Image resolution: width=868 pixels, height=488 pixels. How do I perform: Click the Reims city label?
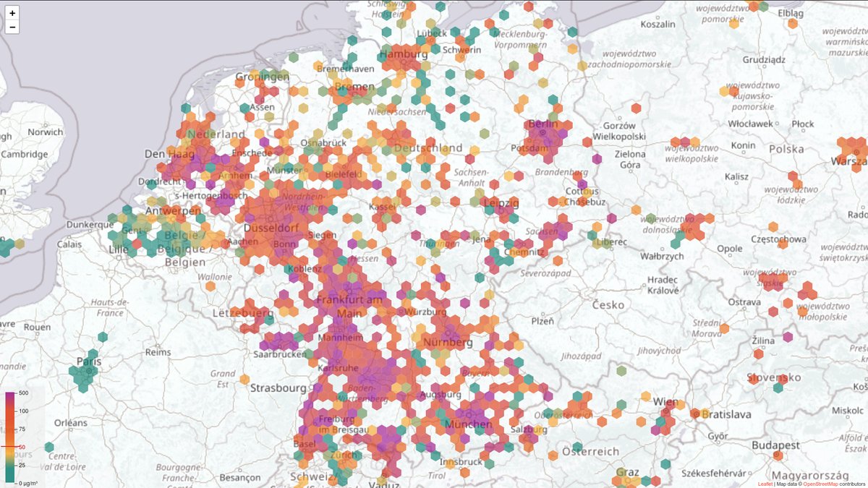point(157,352)
